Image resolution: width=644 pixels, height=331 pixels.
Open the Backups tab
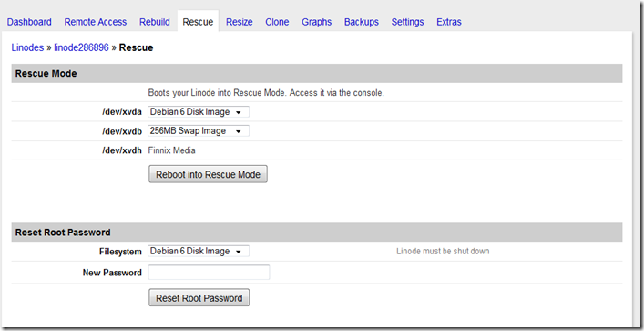[362, 22]
